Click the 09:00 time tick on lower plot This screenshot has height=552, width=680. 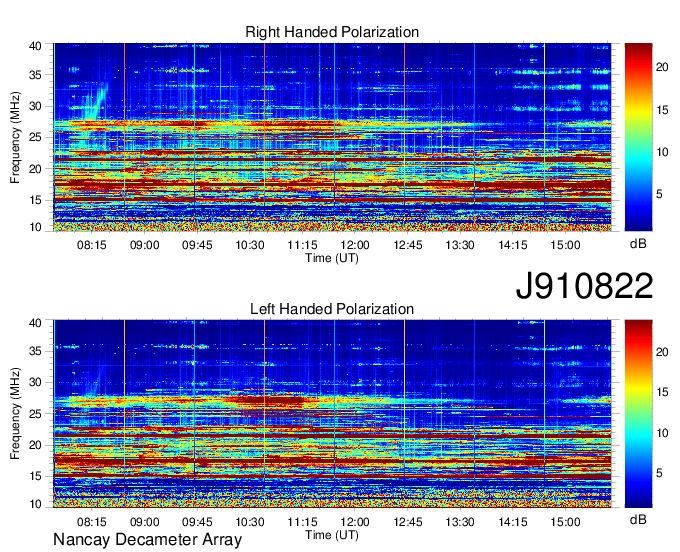(x=145, y=522)
